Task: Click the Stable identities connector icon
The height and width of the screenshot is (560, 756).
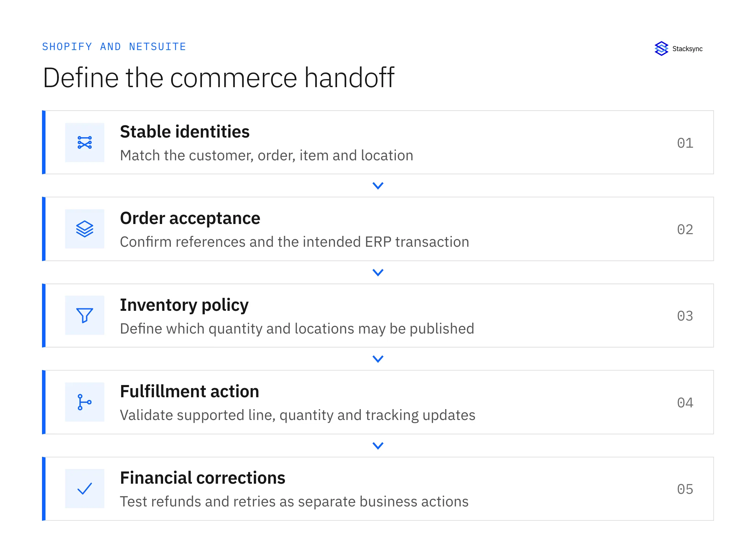Action: [x=85, y=142]
